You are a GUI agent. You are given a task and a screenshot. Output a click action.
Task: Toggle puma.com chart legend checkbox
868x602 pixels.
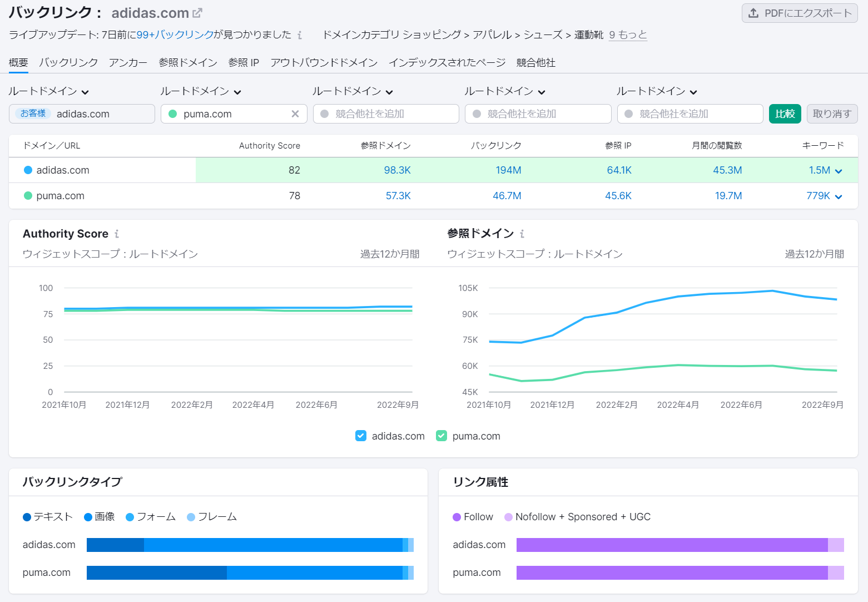click(442, 436)
